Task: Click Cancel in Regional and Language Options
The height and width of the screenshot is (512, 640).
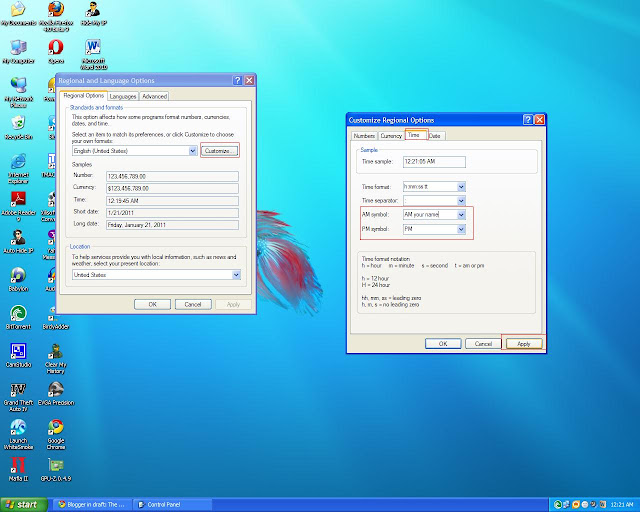Action: click(193, 304)
